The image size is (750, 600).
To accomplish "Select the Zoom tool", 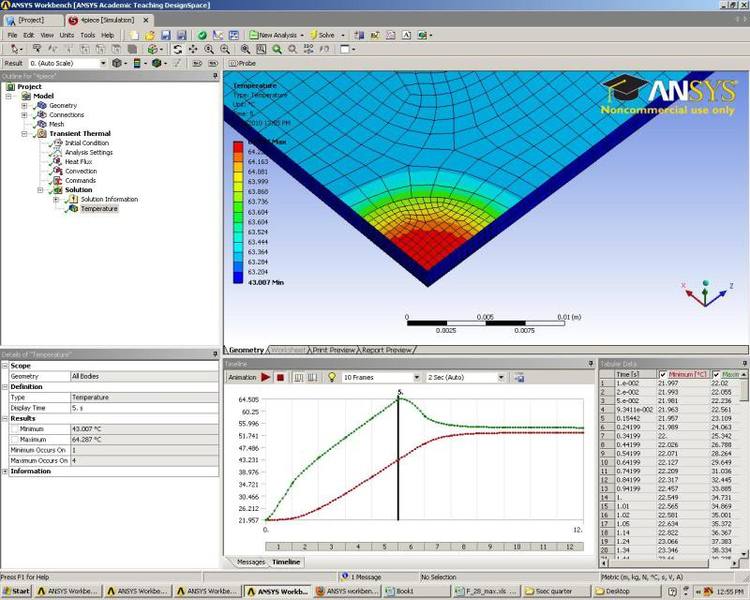I will (x=209, y=49).
